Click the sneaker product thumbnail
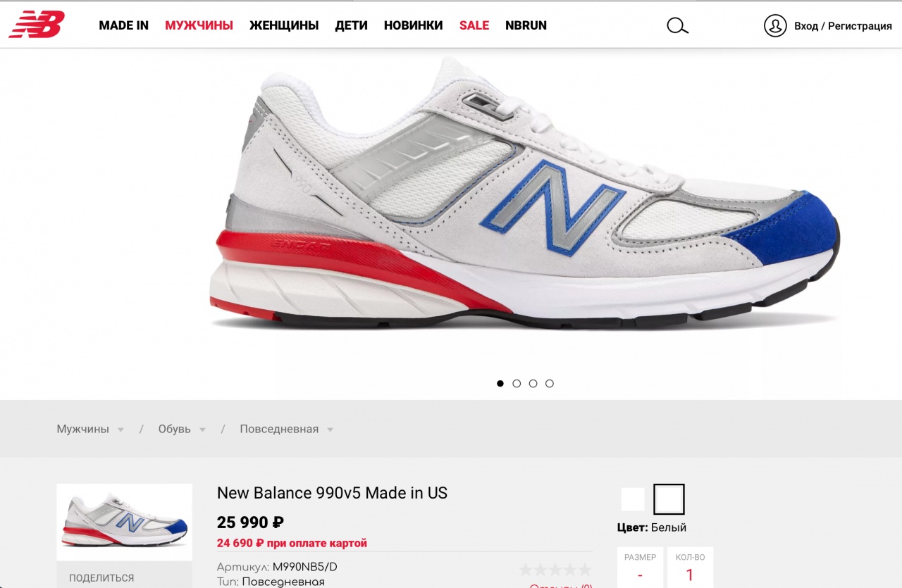This screenshot has height=588, width=902. [124, 522]
